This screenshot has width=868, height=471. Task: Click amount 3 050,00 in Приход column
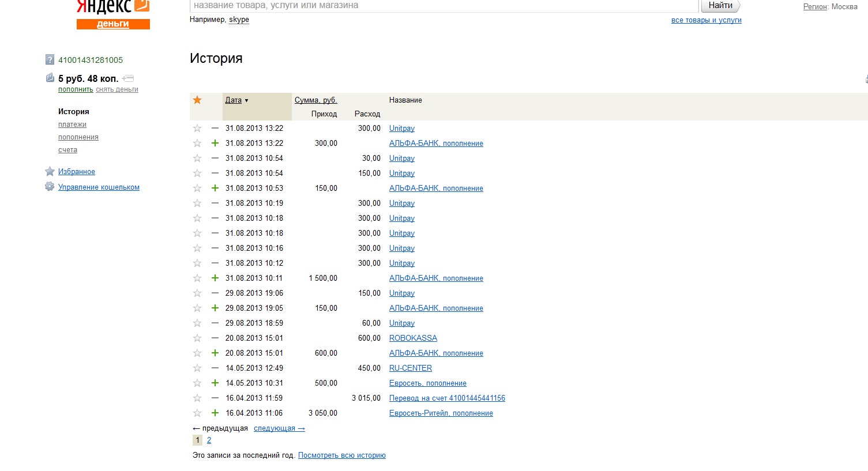point(323,413)
